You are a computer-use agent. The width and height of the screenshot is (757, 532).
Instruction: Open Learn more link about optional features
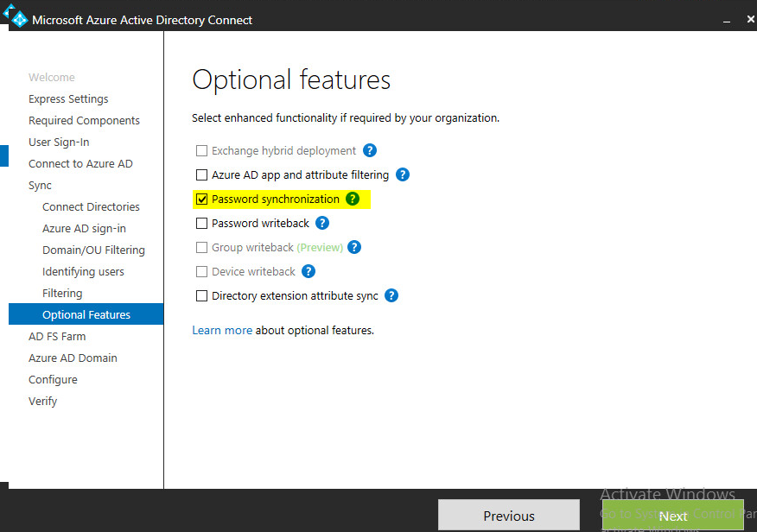pos(222,330)
